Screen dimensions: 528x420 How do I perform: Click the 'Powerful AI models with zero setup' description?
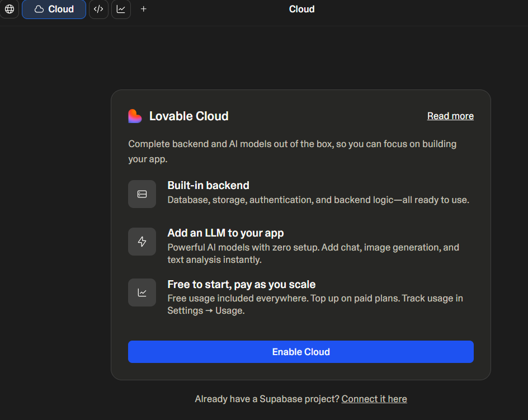click(313, 253)
